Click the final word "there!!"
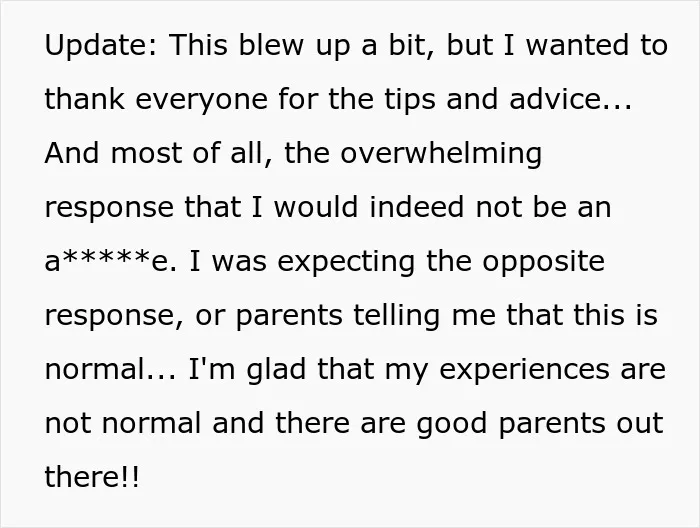 pyautogui.click(x=92, y=477)
